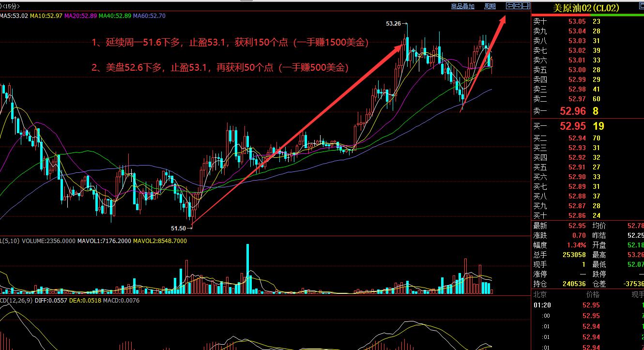Click the 涨跌 change value 0.70
This screenshot has height=350, width=644.
(x=579, y=235)
